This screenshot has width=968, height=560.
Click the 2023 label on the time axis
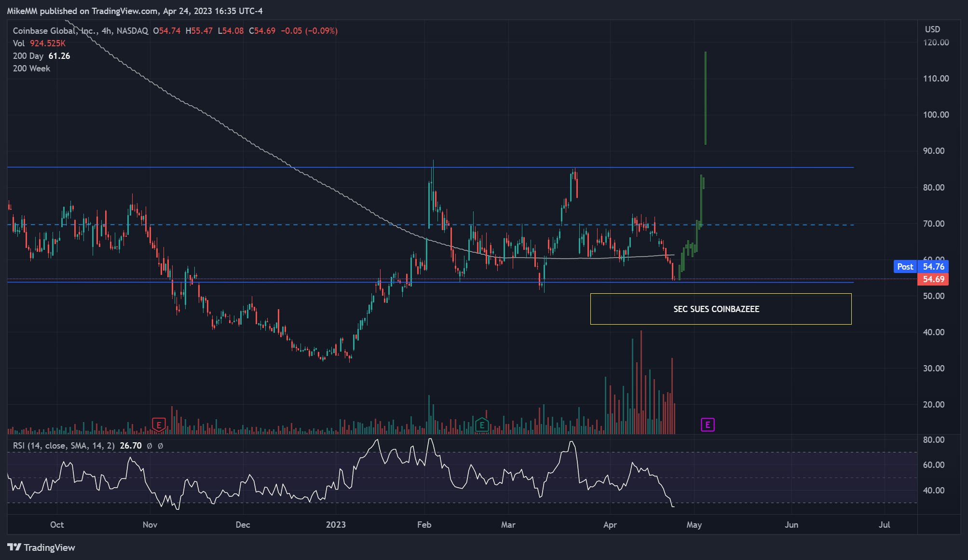click(x=336, y=525)
